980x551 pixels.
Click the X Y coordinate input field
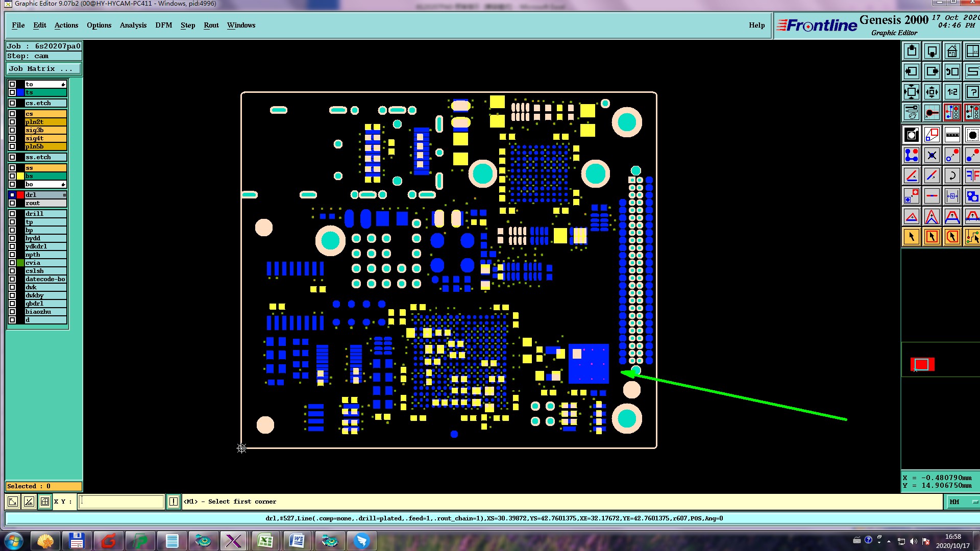(x=121, y=502)
